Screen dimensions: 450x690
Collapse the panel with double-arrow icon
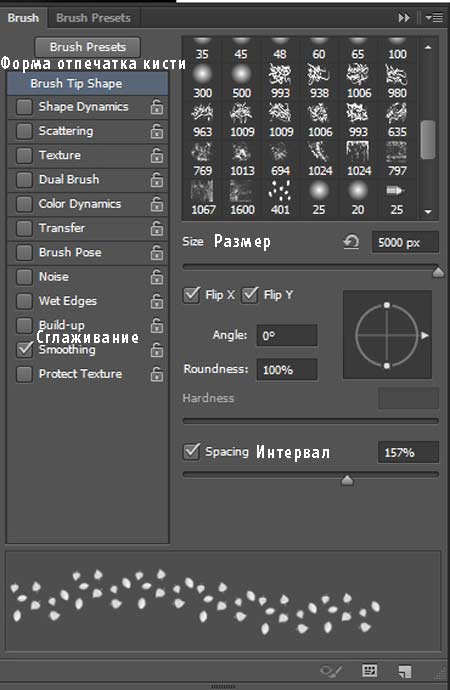point(403,18)
